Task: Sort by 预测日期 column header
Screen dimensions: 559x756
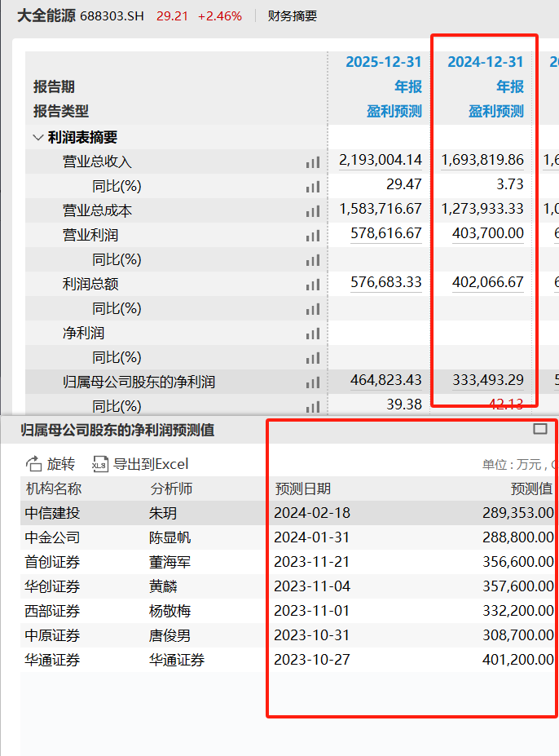Action: coord(302,489)
